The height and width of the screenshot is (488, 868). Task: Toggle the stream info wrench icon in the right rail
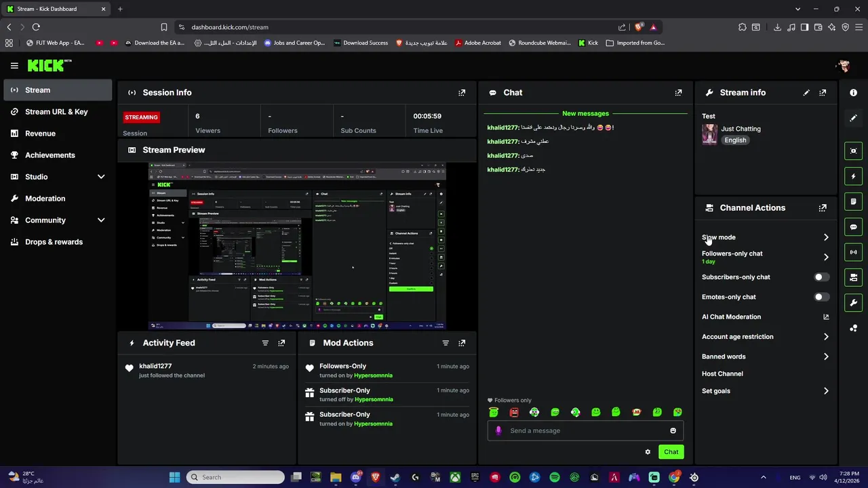(x=853, y=303)
